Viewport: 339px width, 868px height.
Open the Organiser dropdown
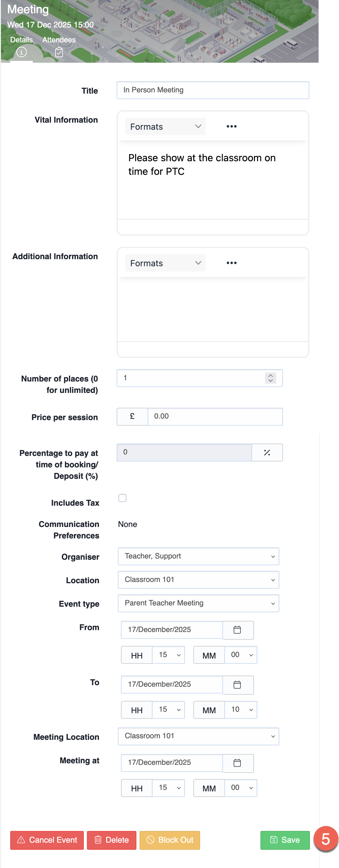tap(198, 556)
